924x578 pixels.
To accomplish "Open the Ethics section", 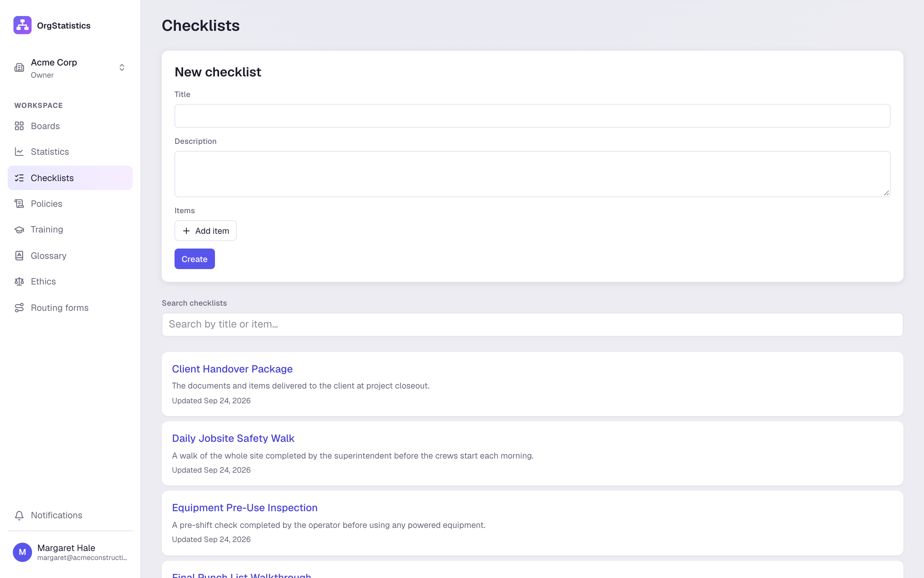I will click(70, 281).
